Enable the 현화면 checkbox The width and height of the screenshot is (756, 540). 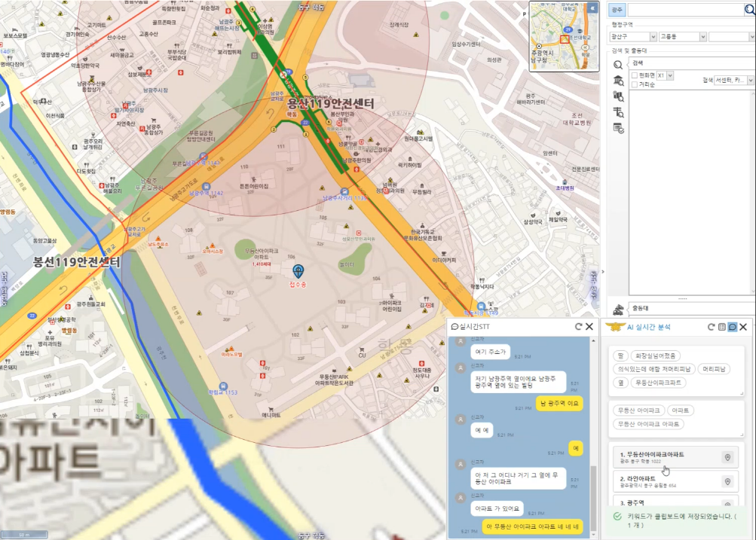coord(635,76)
